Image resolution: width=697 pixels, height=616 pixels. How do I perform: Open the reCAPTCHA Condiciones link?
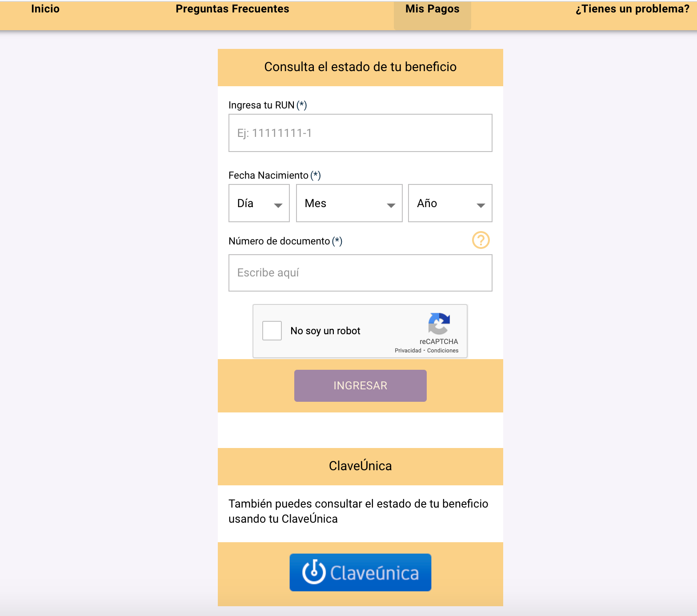pyautogui.click(x=442, y=351)
